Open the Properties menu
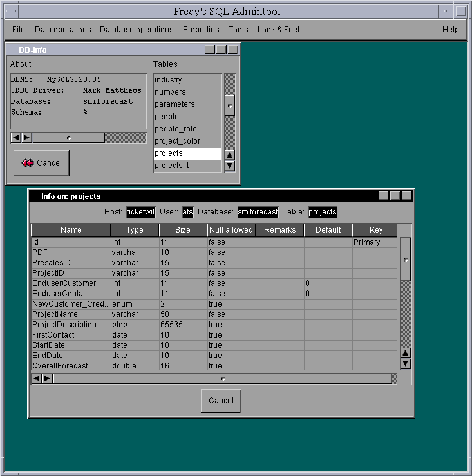Image resolution: width=472 pixels, height=476 pixels. point(201,30)
